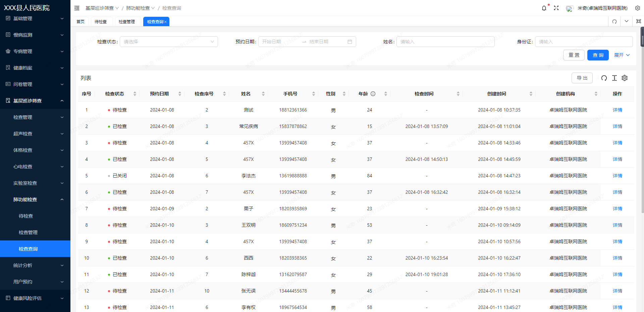Open table column settings gear
Image resolution: width=644 pixels, height=312 pixels.
625,78
